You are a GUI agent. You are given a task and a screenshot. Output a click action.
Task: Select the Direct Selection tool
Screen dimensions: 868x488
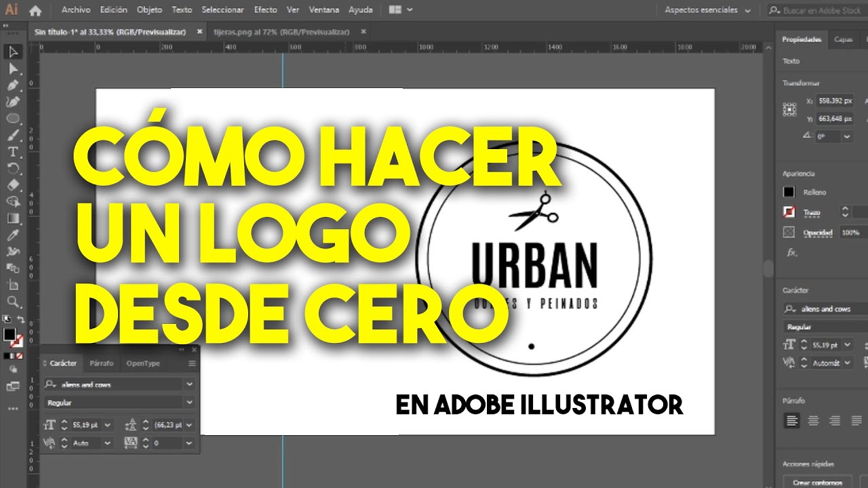pyautogui.click(x=13, y=69)
